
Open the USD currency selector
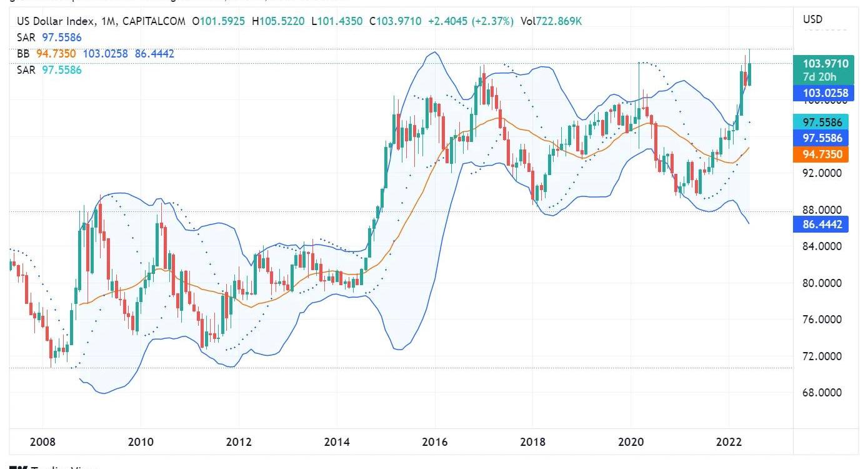point(812,19)
